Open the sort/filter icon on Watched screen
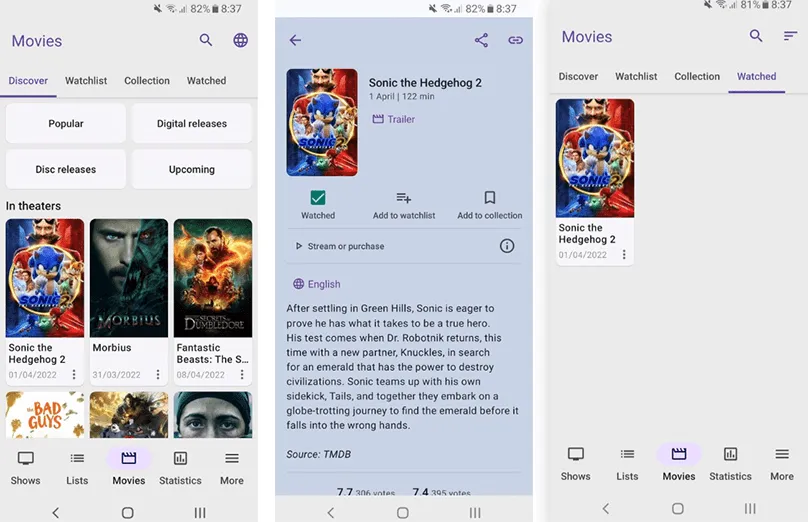 [x=790, y=36]
